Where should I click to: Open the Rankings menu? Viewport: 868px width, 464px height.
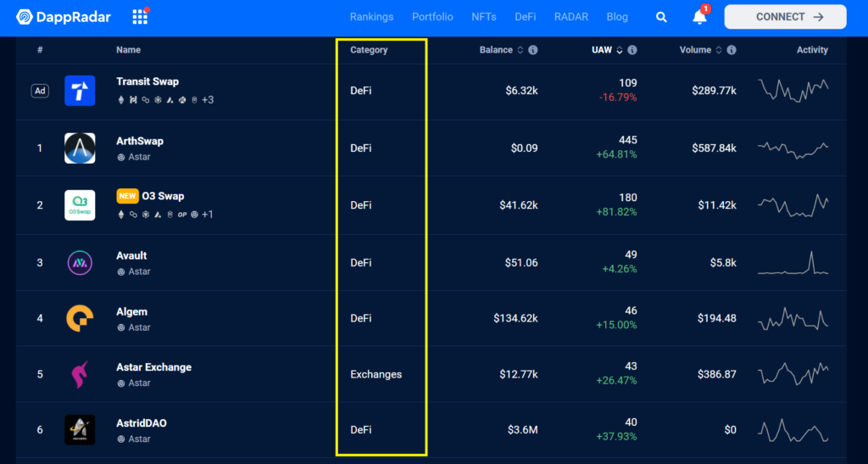[371, 17]
